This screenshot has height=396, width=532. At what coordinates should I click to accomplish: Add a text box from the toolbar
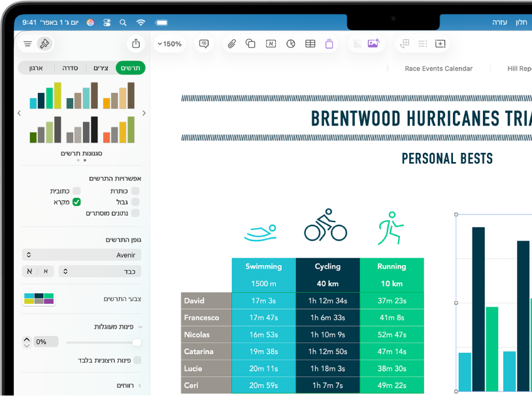click(271, 43)
